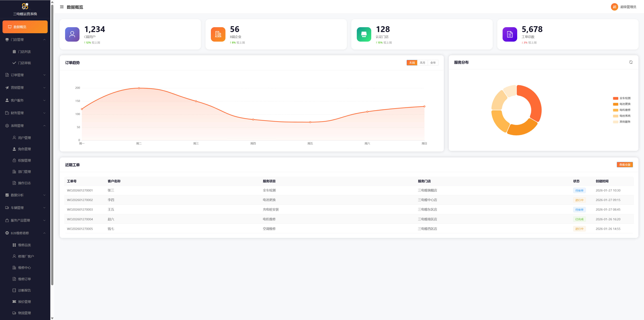This screenshot has width=644, height=320.
Task: Open 门店列表 menu item label
Action: (24, 52)
